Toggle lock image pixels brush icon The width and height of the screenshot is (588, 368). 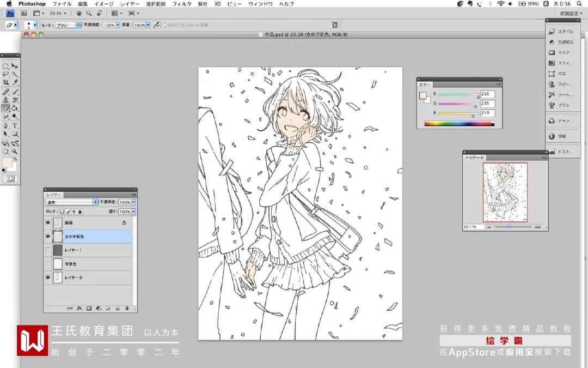click(68, 212)
